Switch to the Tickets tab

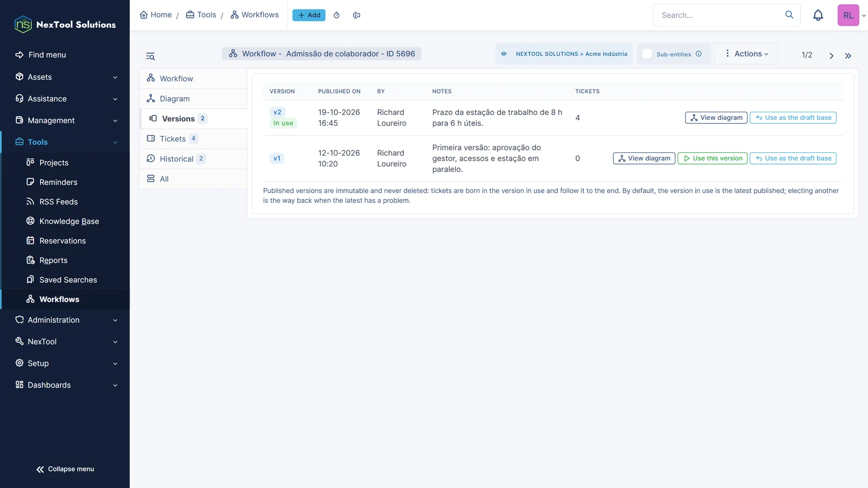[193, 139]
